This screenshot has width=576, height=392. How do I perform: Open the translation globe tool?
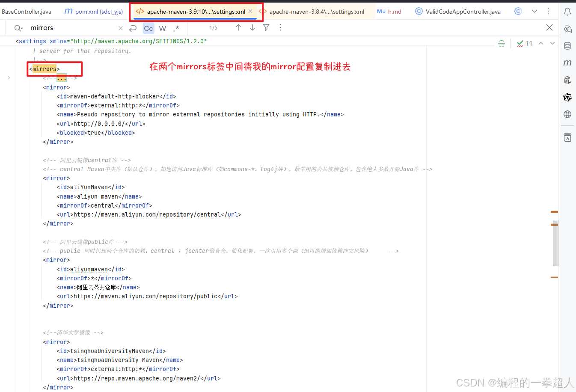pyautogui.click(x=567, y=114)
